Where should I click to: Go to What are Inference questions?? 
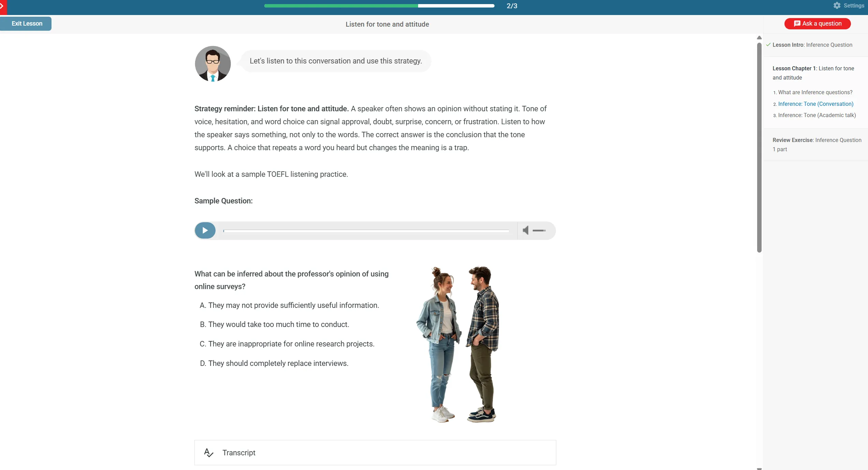click(815, 92)
